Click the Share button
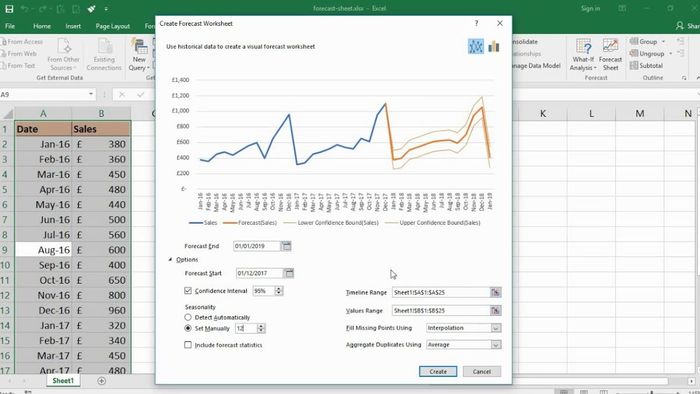Image resolution: width=700 pixels, height=394 pixels. coord(688,26)
